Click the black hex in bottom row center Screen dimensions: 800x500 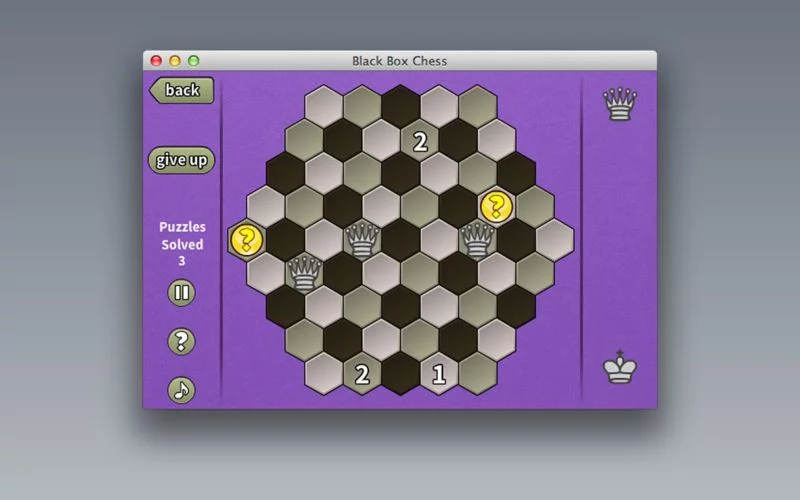click(401, 374)
